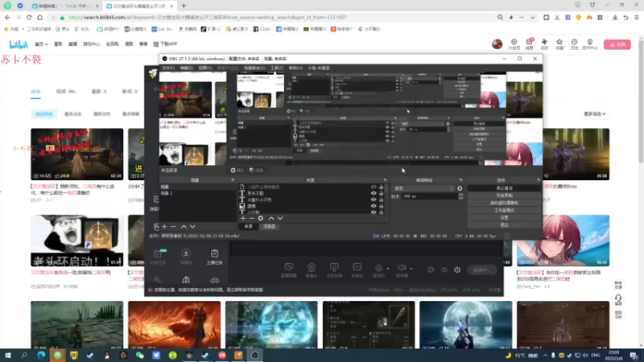The height and width of the screenshot is (362, 644).
Task: Expand the microphone options arrow in the streaming app
Action: coord(388,269)
